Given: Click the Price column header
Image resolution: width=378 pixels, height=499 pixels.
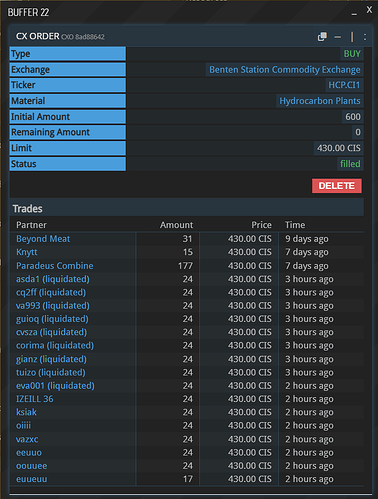Looking at the screenshot, I should [x=261, y=225].
